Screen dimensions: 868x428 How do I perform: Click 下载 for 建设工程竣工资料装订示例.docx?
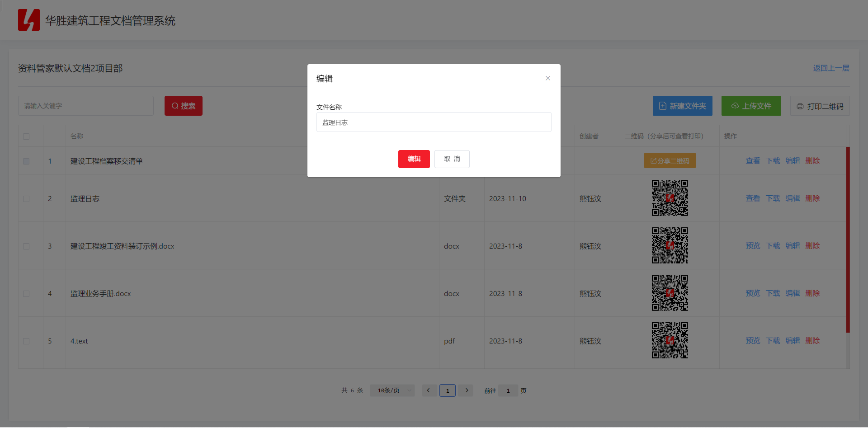(773, 245)
